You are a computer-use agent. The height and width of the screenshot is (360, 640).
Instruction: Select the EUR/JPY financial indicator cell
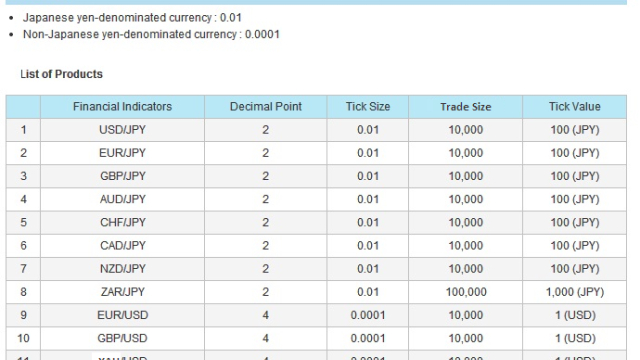tap(122, 153)
